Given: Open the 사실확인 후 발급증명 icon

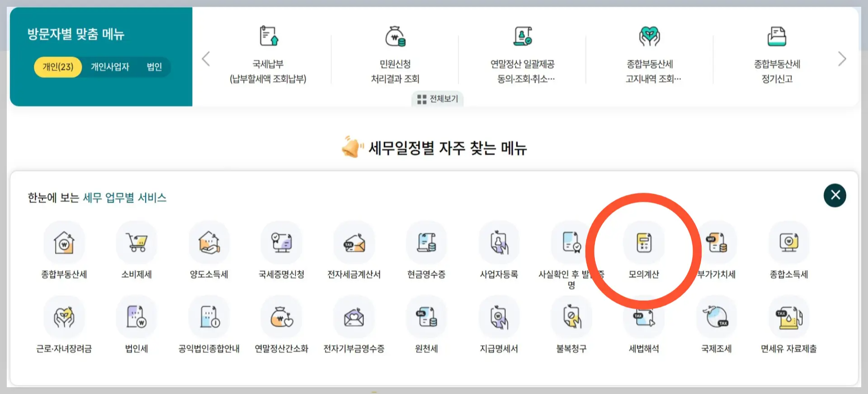Looking at the screenshot, I should pyautogui.click(x=571, y=242).
